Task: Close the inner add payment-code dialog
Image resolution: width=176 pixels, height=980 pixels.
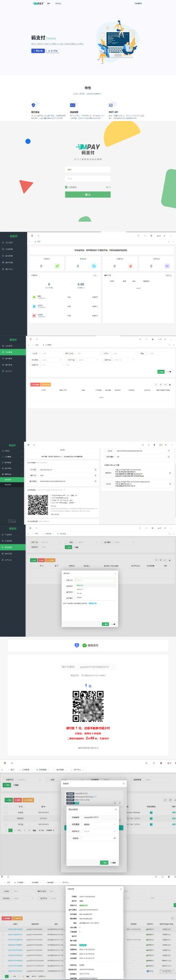Action: pos(116,809)
